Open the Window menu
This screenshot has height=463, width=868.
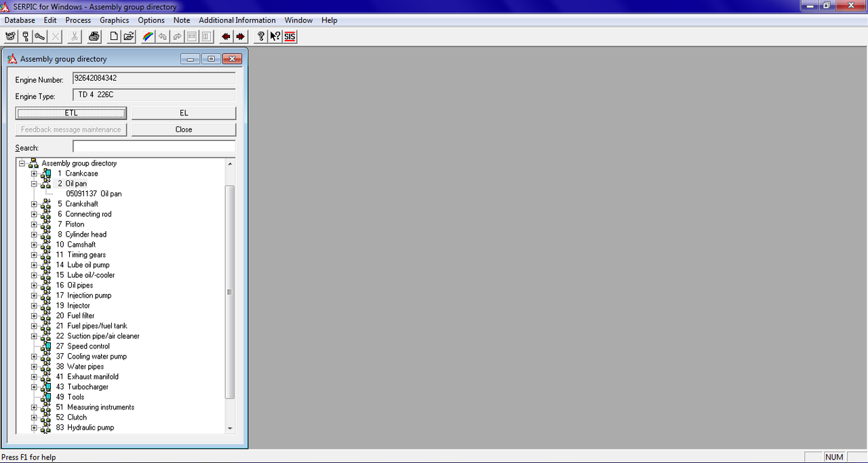pyautogui.click(x=299, y=20)
